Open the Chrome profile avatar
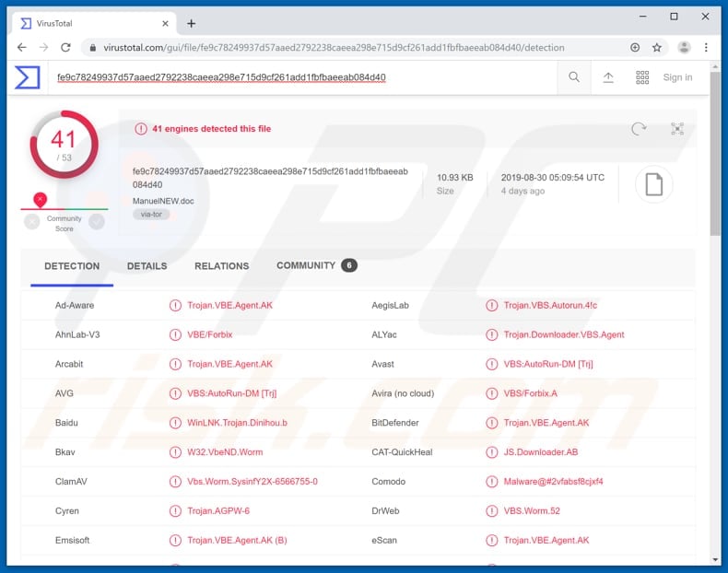Viewport: 728px width, 573px height. (684, 47)
